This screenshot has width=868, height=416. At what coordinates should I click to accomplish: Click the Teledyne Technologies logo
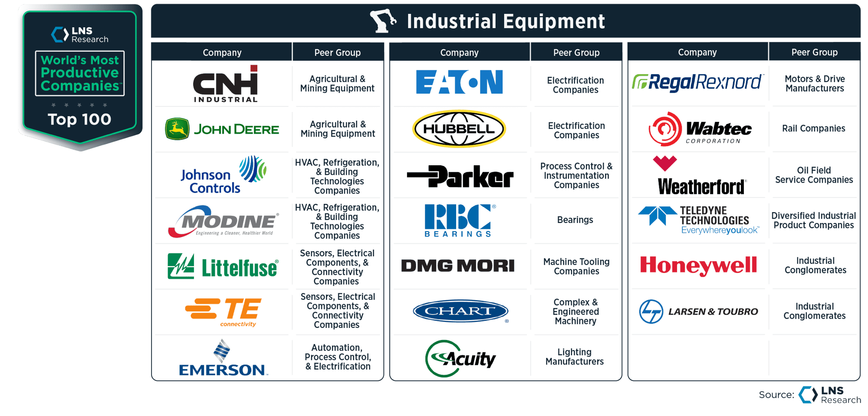click(x=697, y=220)
